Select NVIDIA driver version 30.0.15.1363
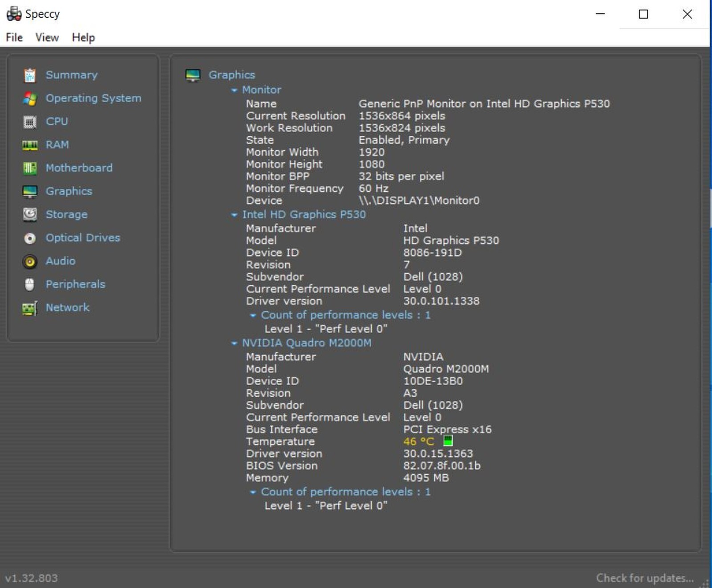This screenshot has width=712, height=588. (438, 454)
